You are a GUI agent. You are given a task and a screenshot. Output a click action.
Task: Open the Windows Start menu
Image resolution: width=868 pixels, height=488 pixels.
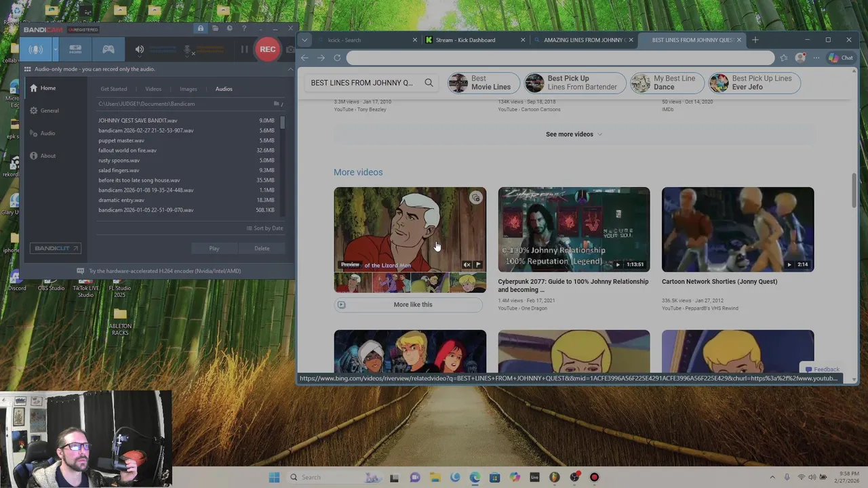point(274,477)
